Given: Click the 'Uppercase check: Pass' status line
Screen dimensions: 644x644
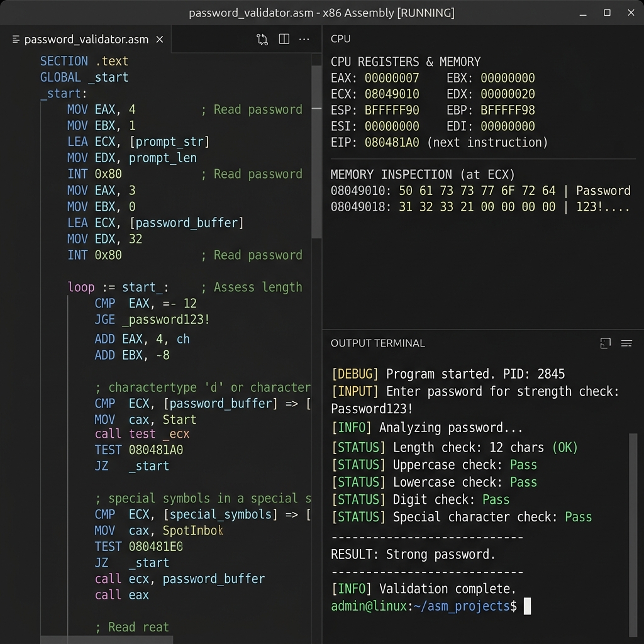Looking at the screenshot, I should click(x=434, y=465).
